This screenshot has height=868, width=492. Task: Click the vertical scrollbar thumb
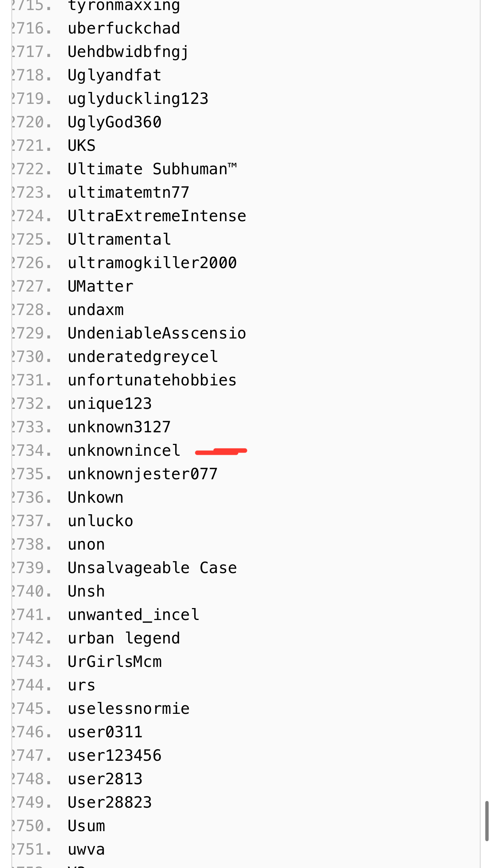pyautogui.click(x=487, y=821)
